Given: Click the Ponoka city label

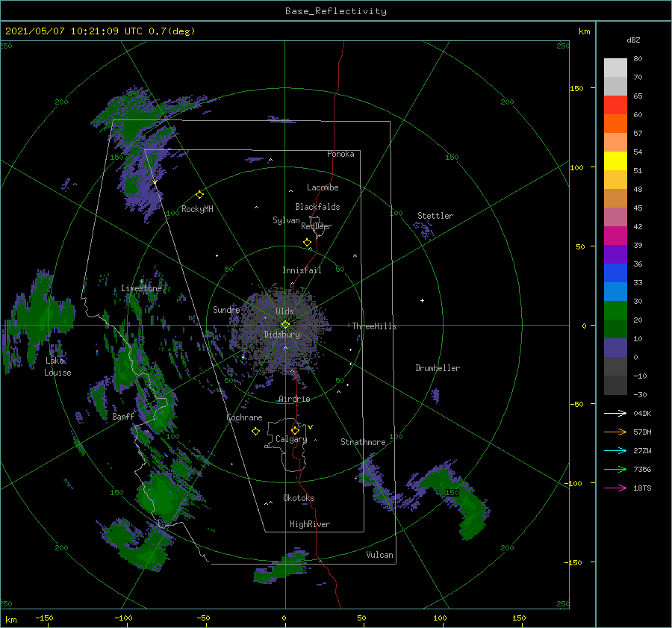Looking at the screenshot, I should (x=340, y=154).
